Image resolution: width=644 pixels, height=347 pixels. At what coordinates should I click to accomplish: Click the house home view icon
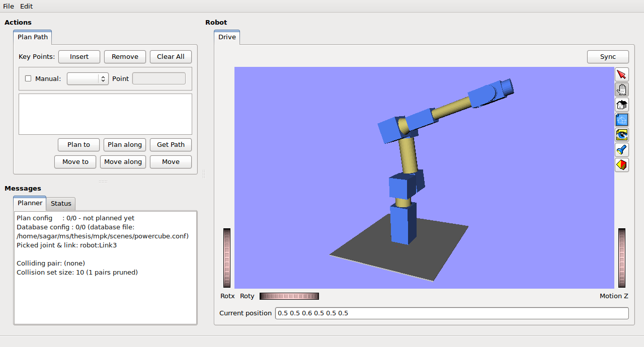click(622, 105)
